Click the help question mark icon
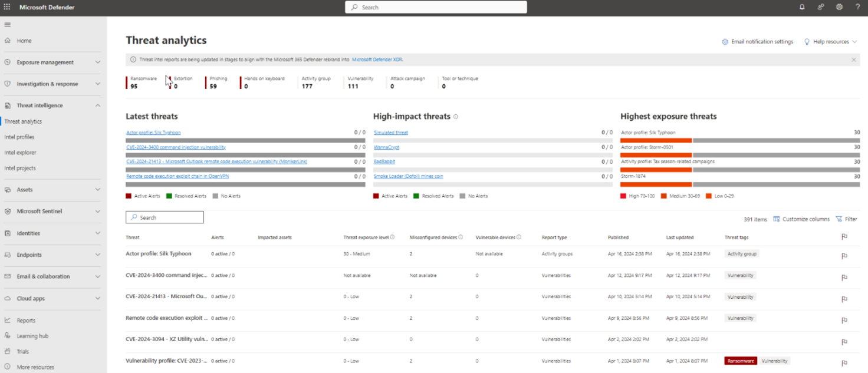This screenshot has height=373, width=868. point(857,7)
